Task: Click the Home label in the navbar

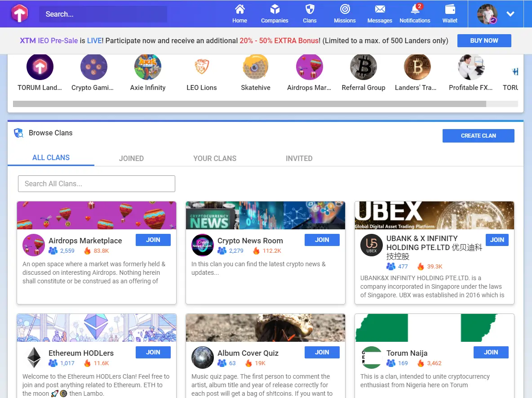Action: point(239,21)
